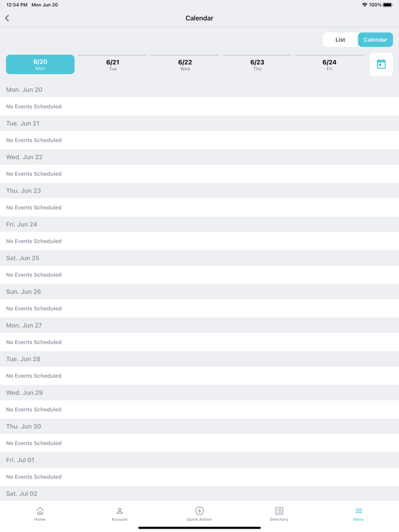The image size is (399, 532).
Task: Tap No Events Scheduled under Thu. Jun 23
Action: point(199,207)
